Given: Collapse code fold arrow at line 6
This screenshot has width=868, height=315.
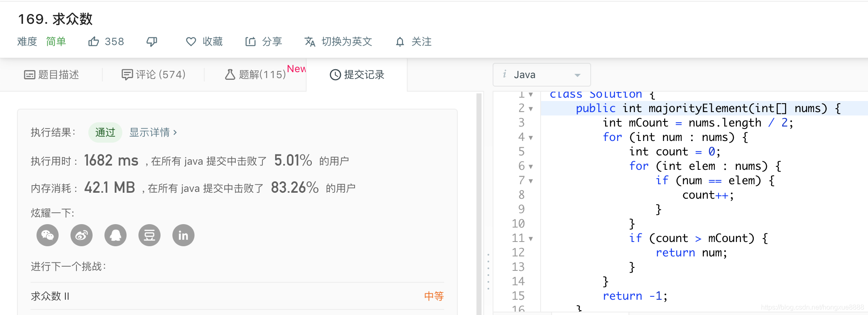Looking at the screenshot, I should pyautogui.click(x=531, y=167).
